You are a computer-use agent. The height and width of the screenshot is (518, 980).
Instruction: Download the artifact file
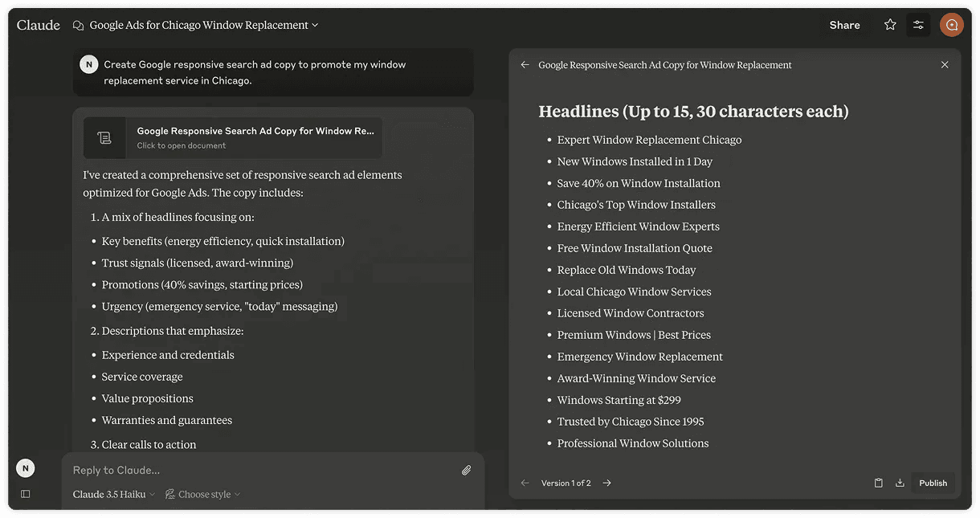point(900,483)
